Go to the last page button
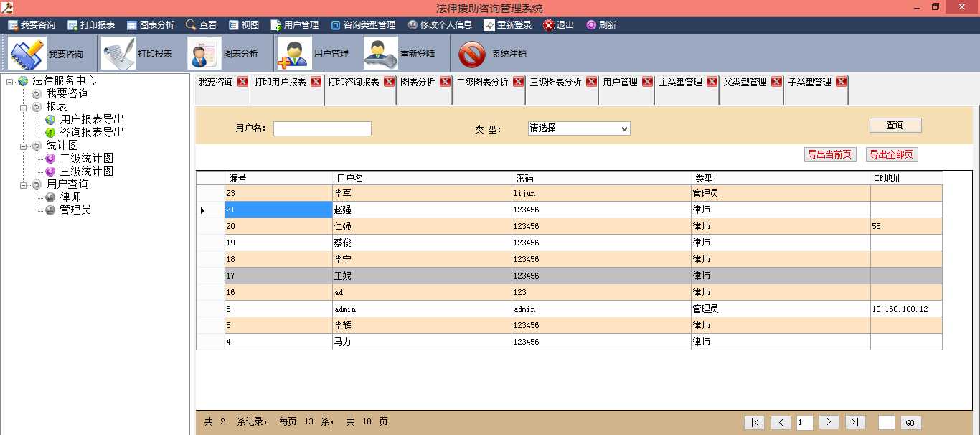The width and height of the screenshot is (980, 435). 855,423
